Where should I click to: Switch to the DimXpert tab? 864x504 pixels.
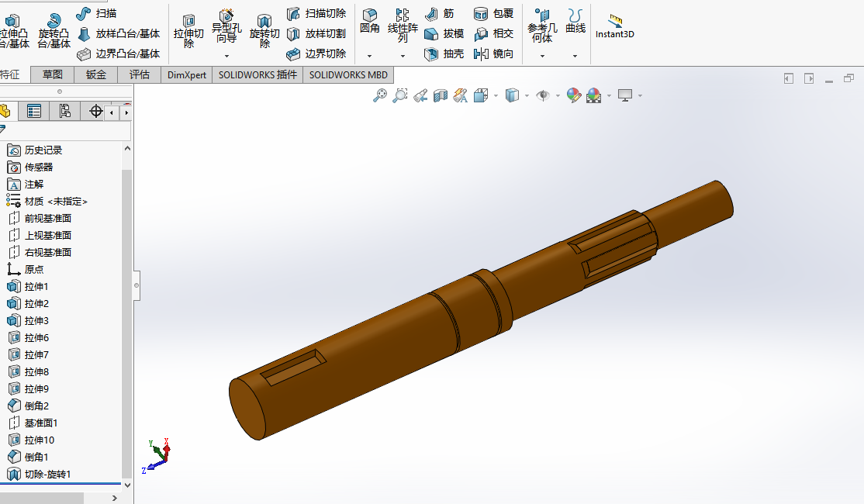[187, 75]
